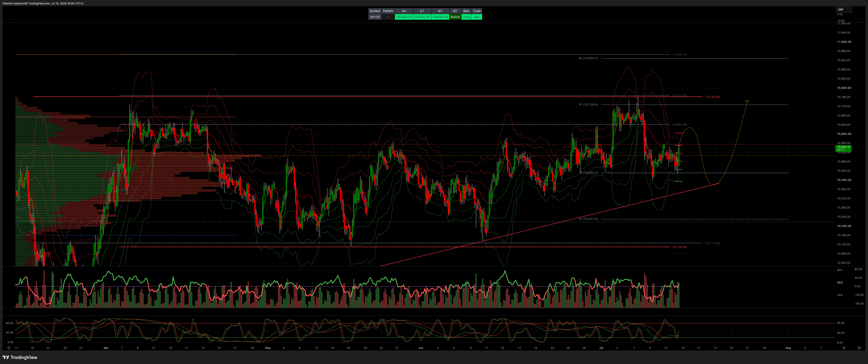
Task: Click the Buy trade signal cell
Action: (x=476, y=17)
